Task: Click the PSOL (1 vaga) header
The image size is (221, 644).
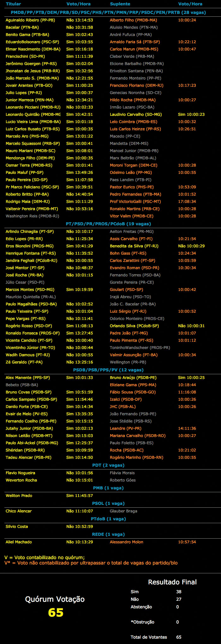Action: [108, 504]
